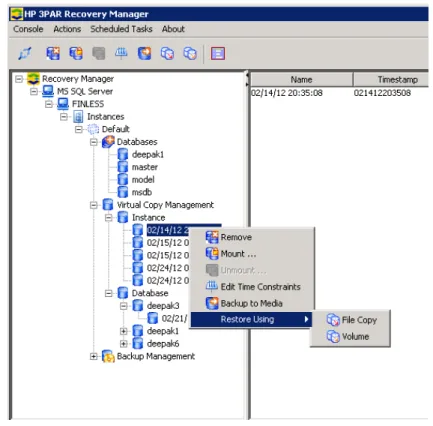This screenshot has height=426, width=433.
Task: Collapse the Recovery Manager root node
Action: click(19, 79)
